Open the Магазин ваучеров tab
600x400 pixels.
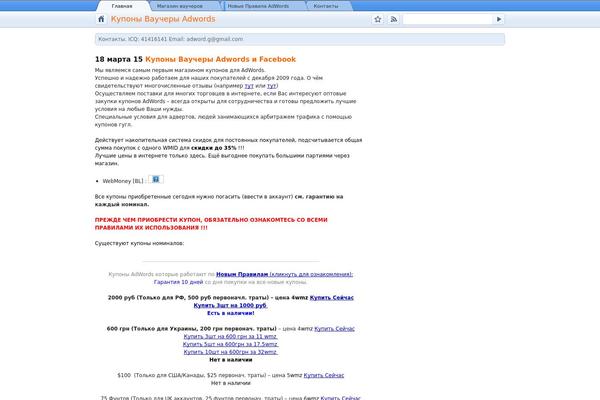click(x=180, y=6)
